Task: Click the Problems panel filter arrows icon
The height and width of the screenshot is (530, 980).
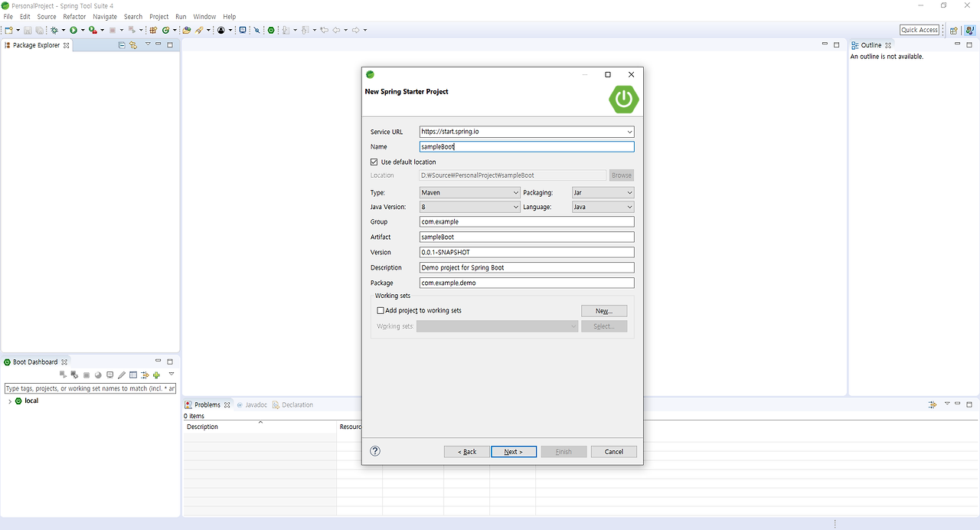Action: [933, 404]
